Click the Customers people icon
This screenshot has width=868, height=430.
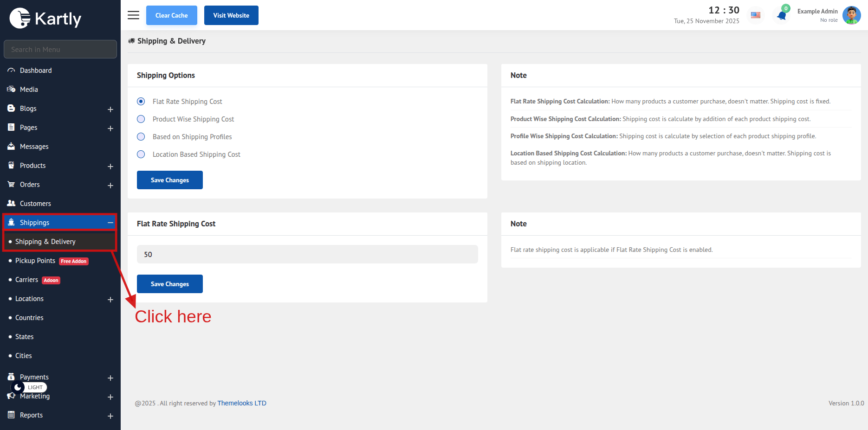(11, 204)
